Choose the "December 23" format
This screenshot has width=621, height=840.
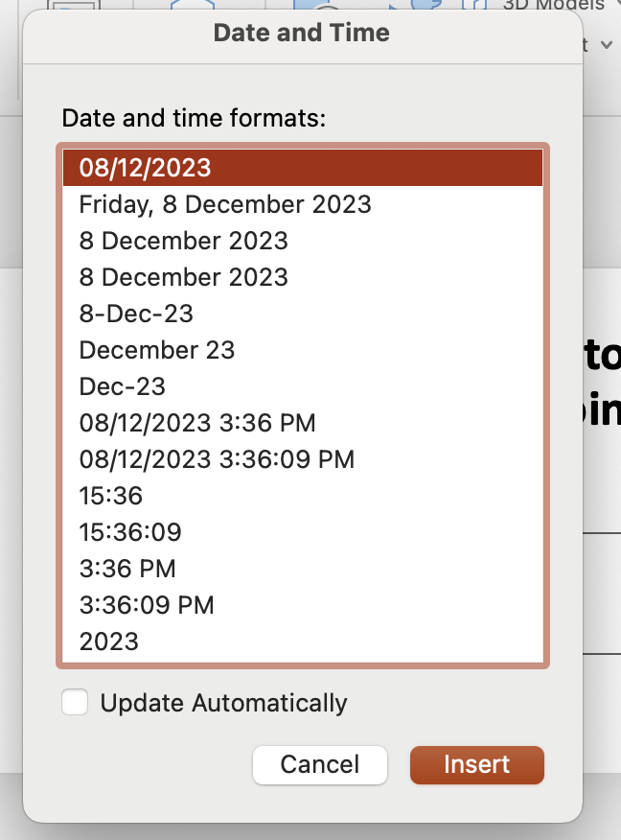156,350
